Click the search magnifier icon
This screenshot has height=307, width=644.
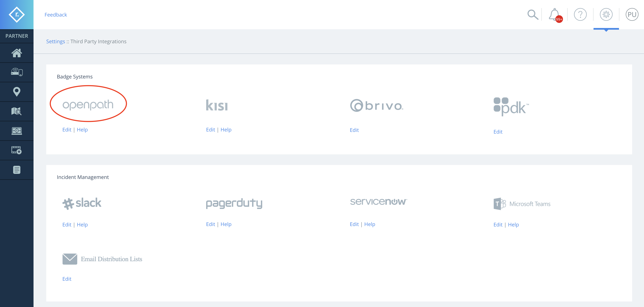(533, 14)
